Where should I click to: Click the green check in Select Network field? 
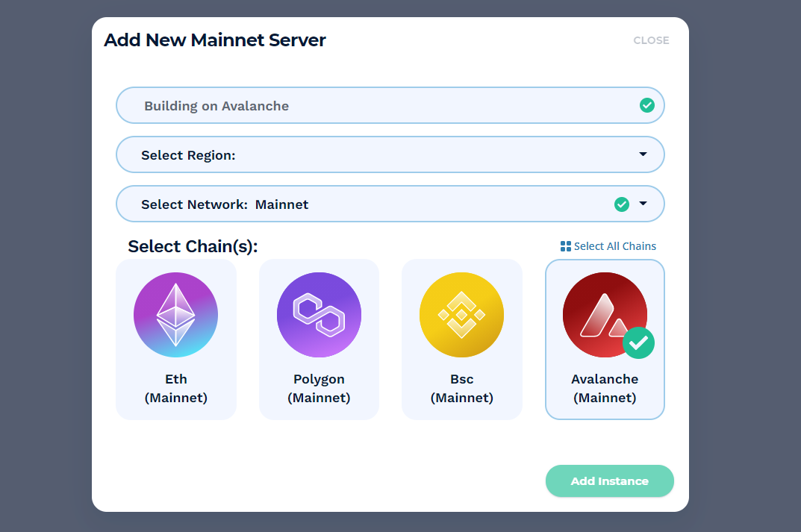pyautogui.click(x=622, y=204)
